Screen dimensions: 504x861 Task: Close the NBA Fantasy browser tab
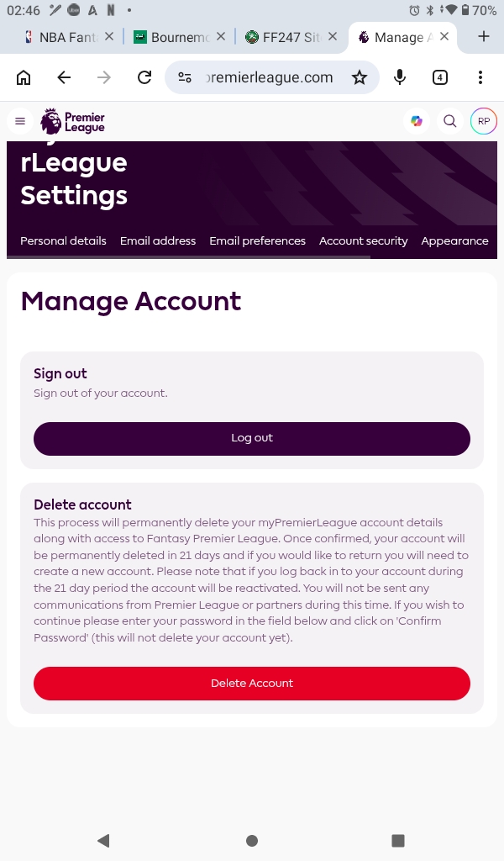108,37
